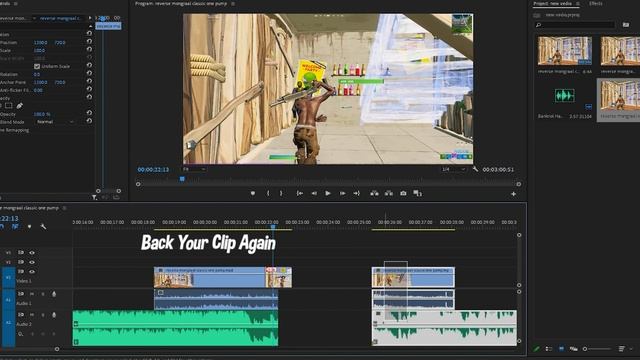Toggle project writable pencil icon

[536, 349]
